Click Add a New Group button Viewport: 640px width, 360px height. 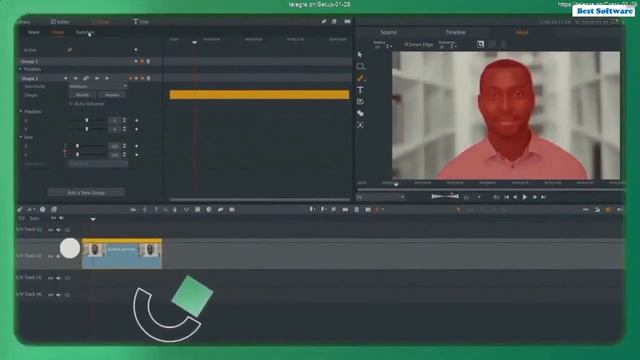coord(86,193)
